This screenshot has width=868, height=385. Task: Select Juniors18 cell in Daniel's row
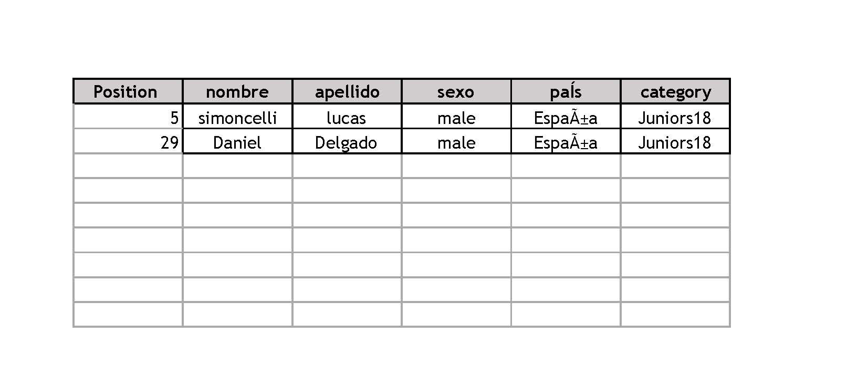[x=675, y=141]
